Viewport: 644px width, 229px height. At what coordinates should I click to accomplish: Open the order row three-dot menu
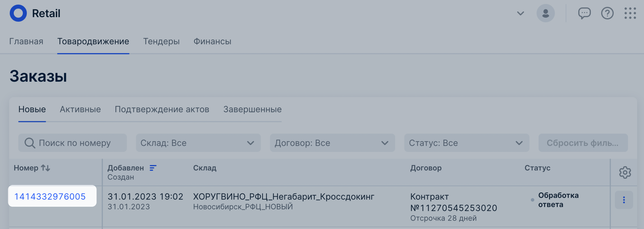click(x=624, y=200)
